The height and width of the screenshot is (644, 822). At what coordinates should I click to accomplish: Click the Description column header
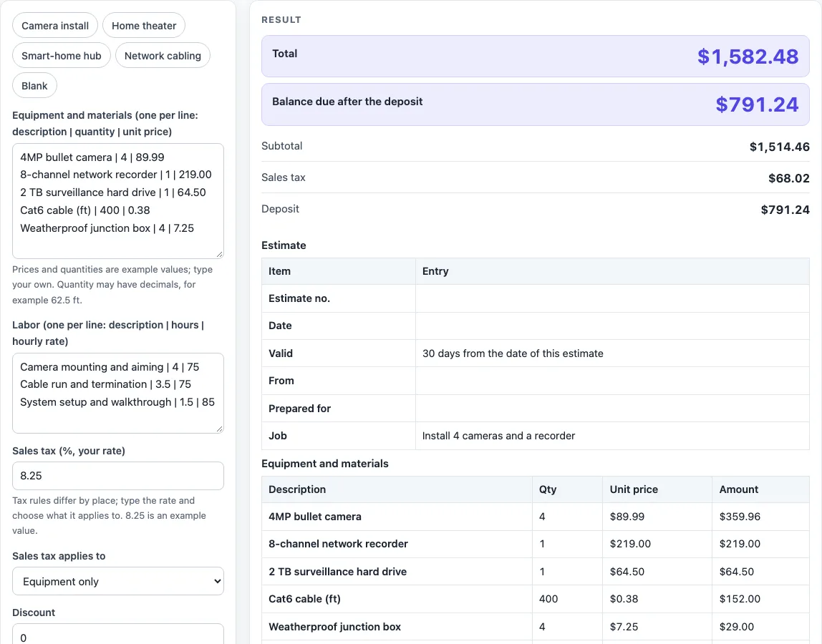tap(297, 489)
